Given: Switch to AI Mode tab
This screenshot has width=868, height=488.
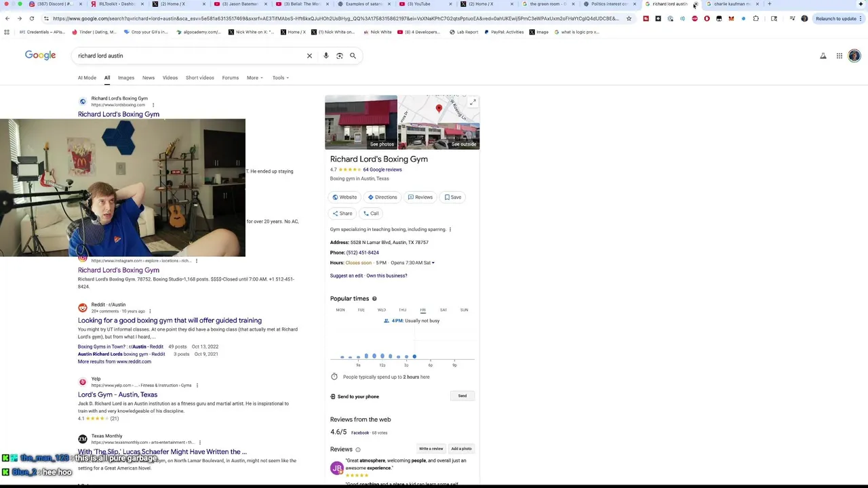Looking at the screenshot, I should coord(87,78).
